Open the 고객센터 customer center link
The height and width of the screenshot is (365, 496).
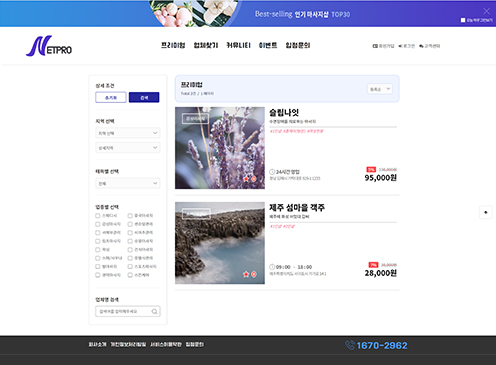click(430, 46)
